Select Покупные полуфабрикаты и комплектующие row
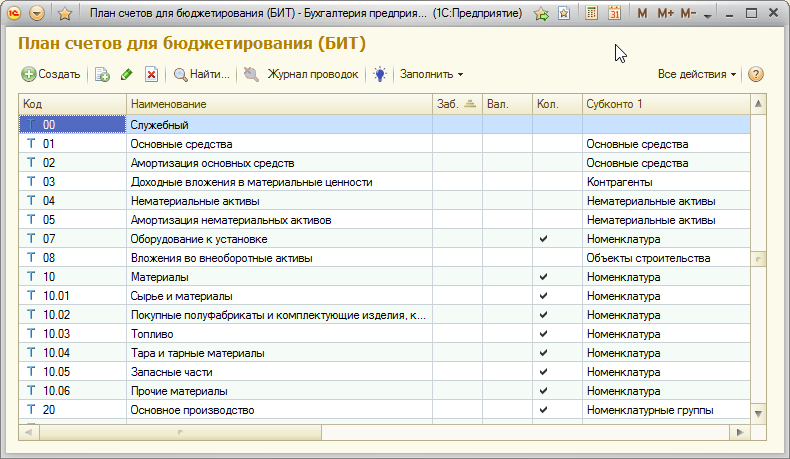This screenshot has height=459, width=790. pos(384,315)
